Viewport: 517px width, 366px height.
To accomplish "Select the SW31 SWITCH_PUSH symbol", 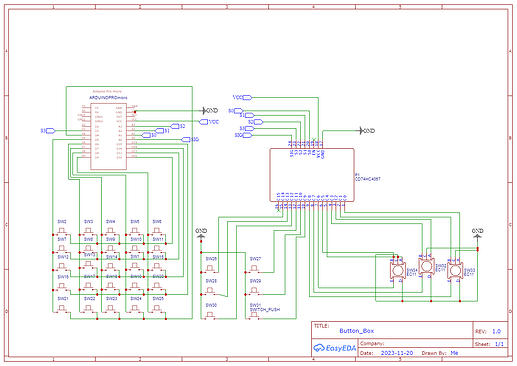I will click(x=254, y=315).
